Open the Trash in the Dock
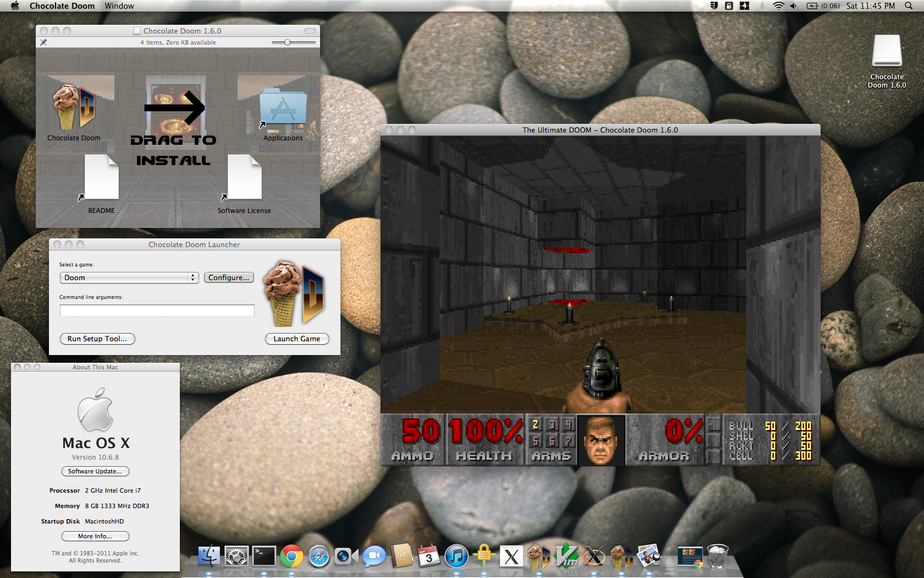 pos(718,557)
